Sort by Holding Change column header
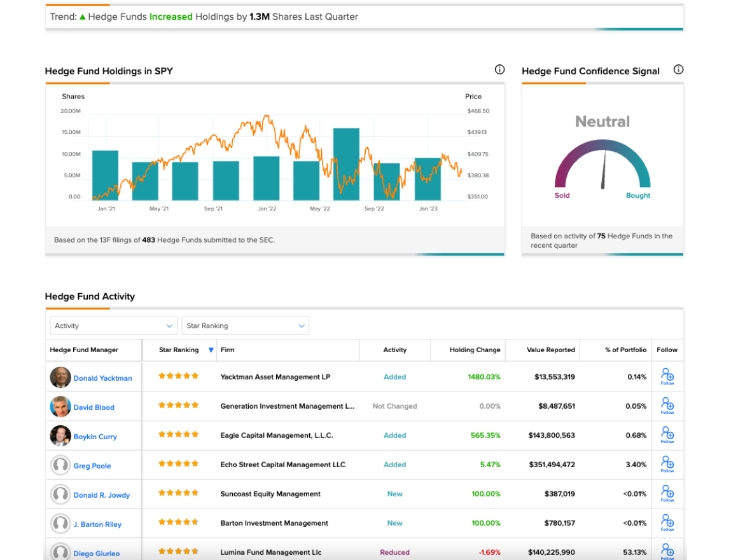The height and width of the screenshot is (560, 731). (x=475, y=350)
